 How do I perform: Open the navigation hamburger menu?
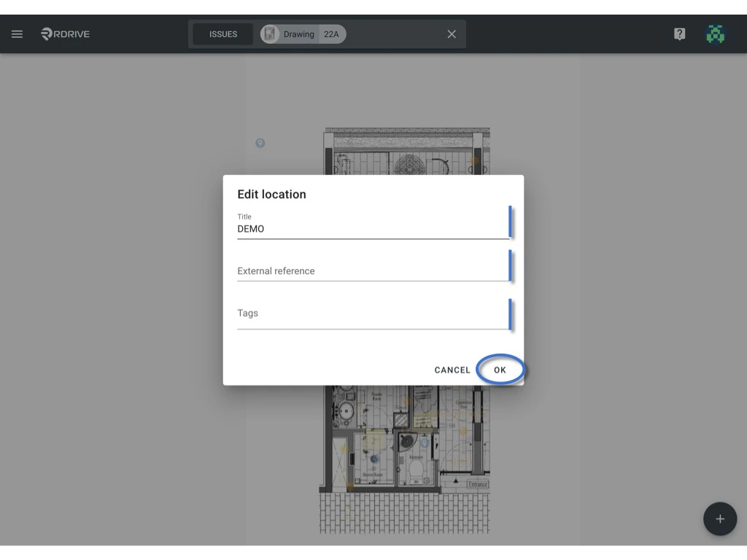click(17, 34)
